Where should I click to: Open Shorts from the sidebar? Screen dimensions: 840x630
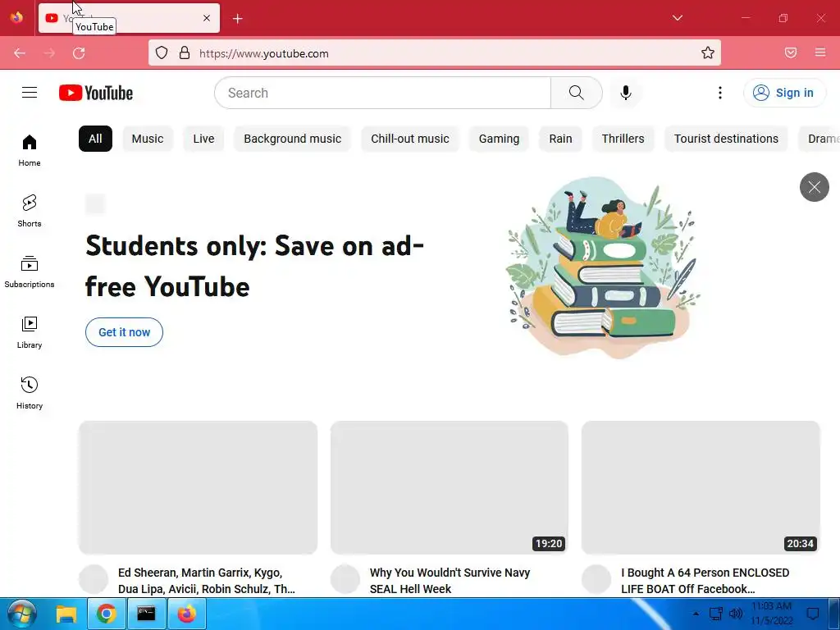point(30,211)
